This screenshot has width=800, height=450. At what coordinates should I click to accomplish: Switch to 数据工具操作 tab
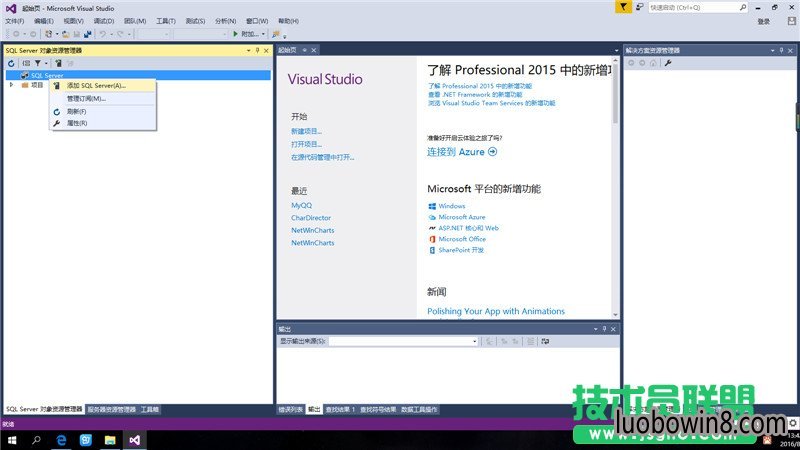coord(419,409)
